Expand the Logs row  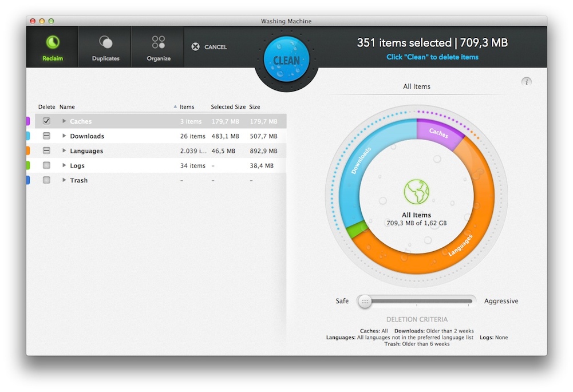tap(64, 165)
